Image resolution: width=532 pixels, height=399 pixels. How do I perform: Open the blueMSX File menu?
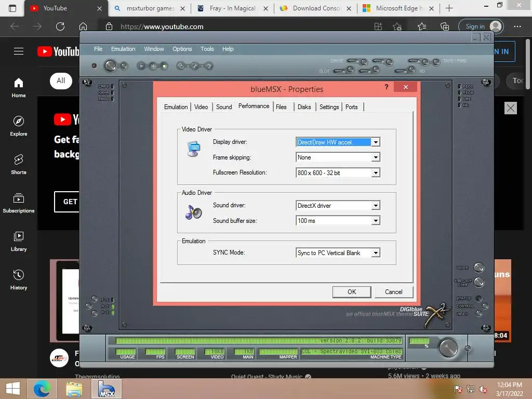click(98, 49)
